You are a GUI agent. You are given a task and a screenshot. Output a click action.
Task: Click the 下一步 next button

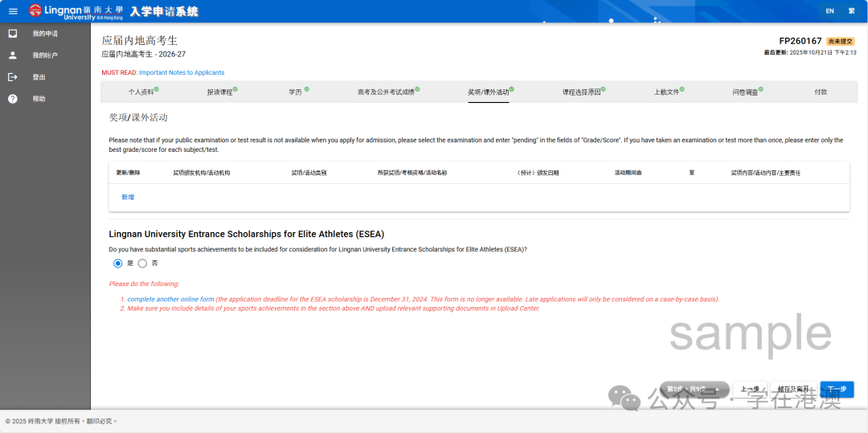tap(837, 389)
